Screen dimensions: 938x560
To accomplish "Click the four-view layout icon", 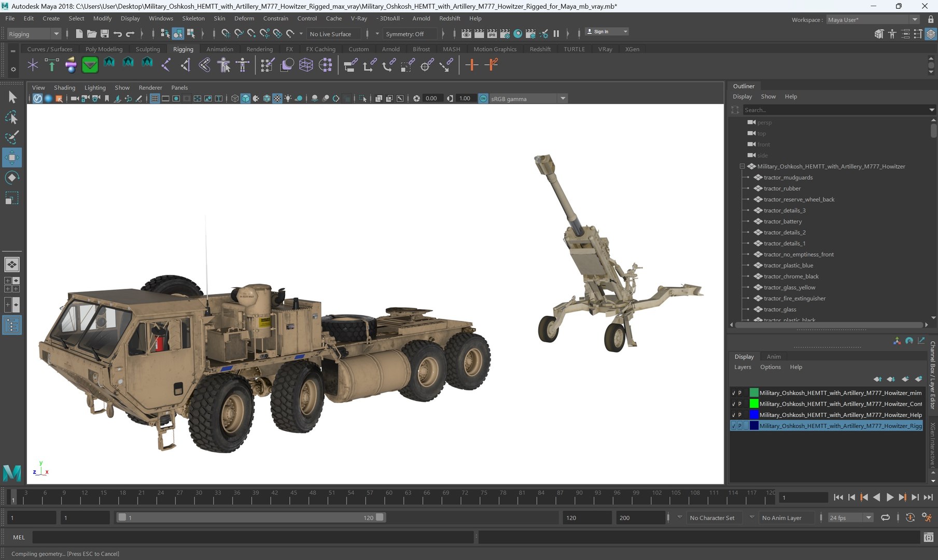I will (x=12, y=285).
